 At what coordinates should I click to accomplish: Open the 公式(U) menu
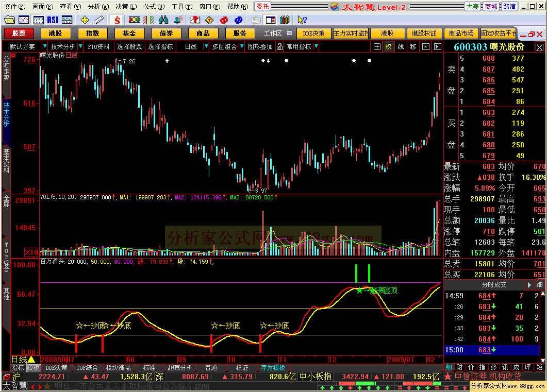point(154,7)
